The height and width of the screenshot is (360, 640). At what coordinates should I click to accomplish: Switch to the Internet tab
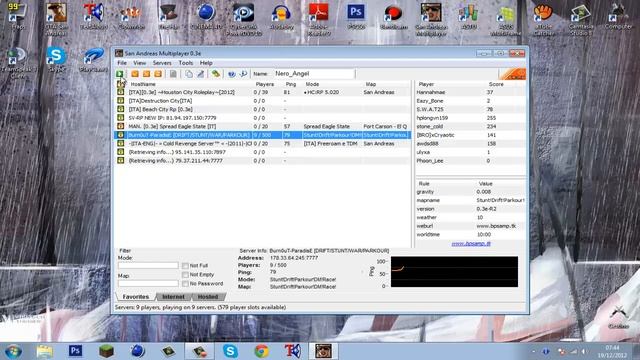click(x=173, y=297)
